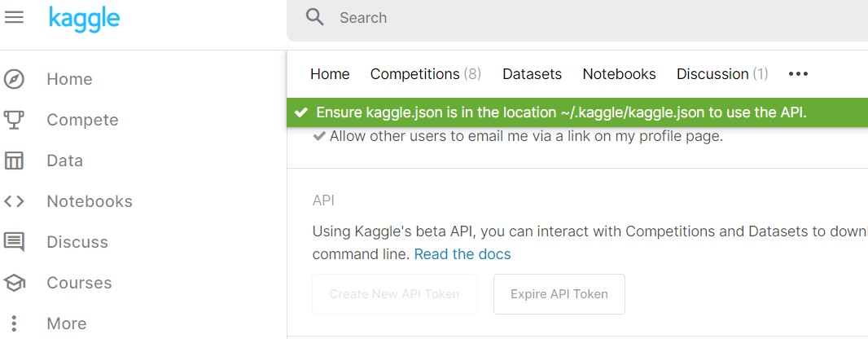The height and width of the screenshot is (339, 868).
Task: Toggle 'Allow other users to email me' checkbox
Action: point(319,137)
